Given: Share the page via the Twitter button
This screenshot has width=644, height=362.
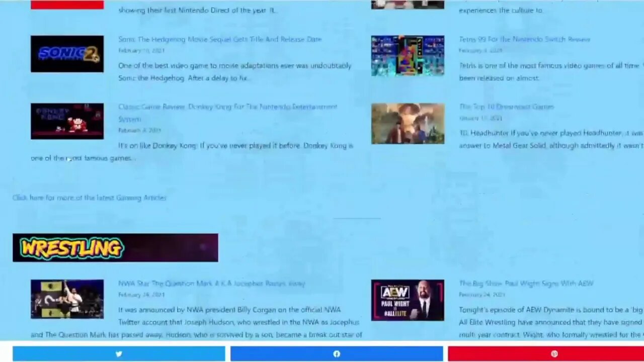Looking at the screenshot, I should click(119, 353).
